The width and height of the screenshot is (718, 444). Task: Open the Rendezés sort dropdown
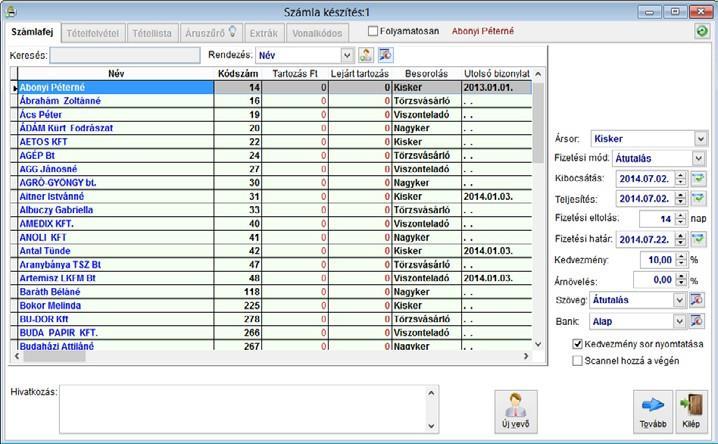point(347,55)
